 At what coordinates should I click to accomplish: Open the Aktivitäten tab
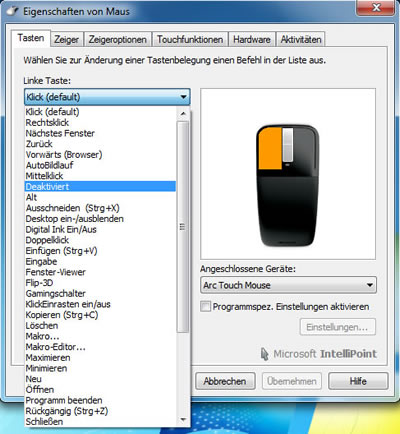[301, 40]
